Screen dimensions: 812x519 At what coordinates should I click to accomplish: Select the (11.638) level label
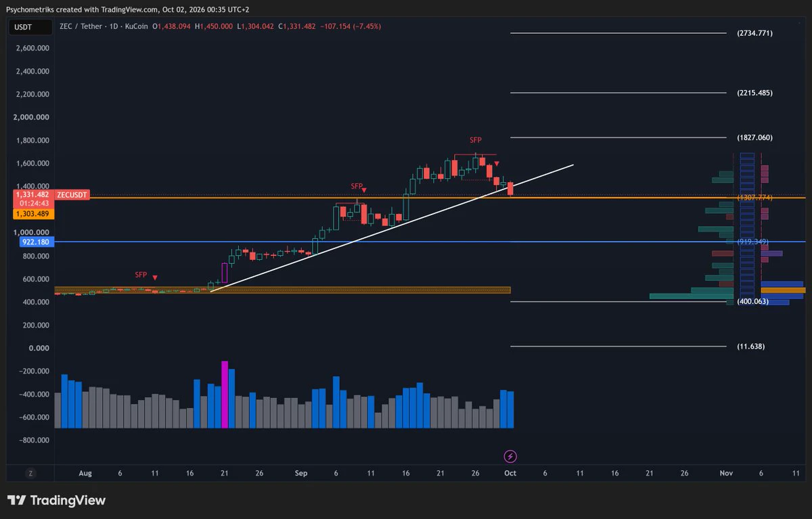click(752, 346)
